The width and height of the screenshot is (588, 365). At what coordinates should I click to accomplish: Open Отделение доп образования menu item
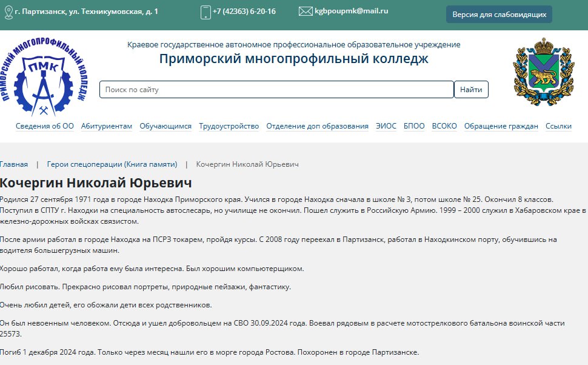point(317,126)
